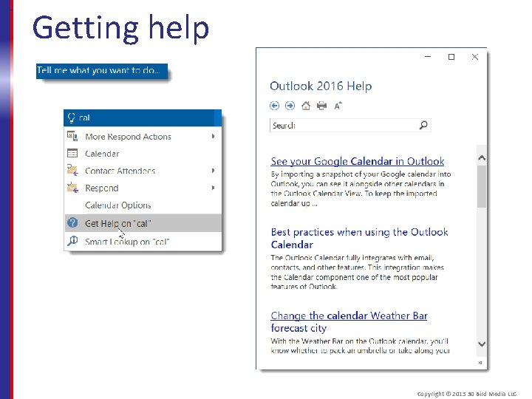Expand More Respond Actions submenu arrow
532x399 pixels.
pos(213,137)
